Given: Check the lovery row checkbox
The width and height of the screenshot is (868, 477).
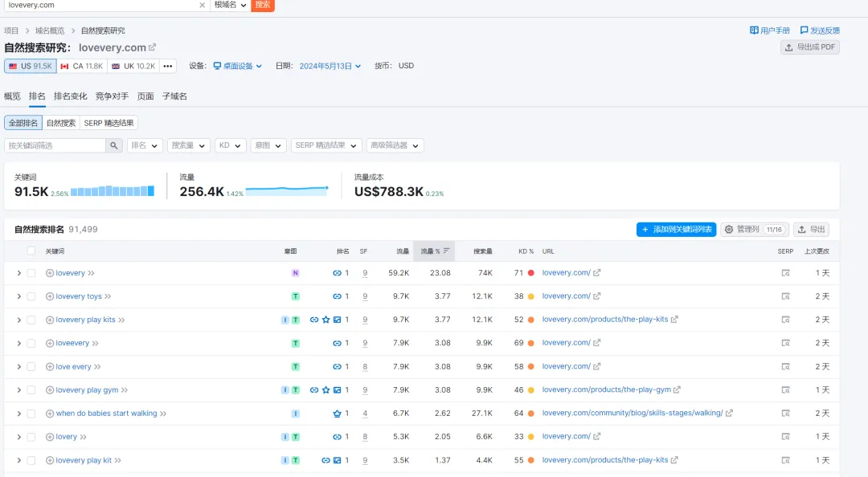Looking at the screenshot, I should 31,437.
